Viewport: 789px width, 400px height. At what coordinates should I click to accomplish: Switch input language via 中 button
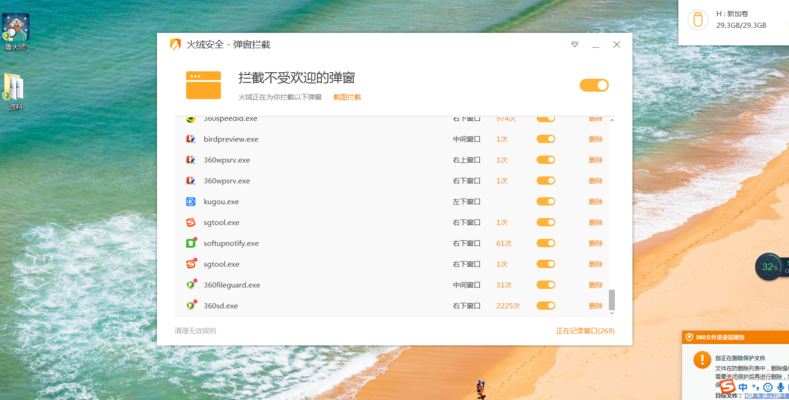pos(743,387)
